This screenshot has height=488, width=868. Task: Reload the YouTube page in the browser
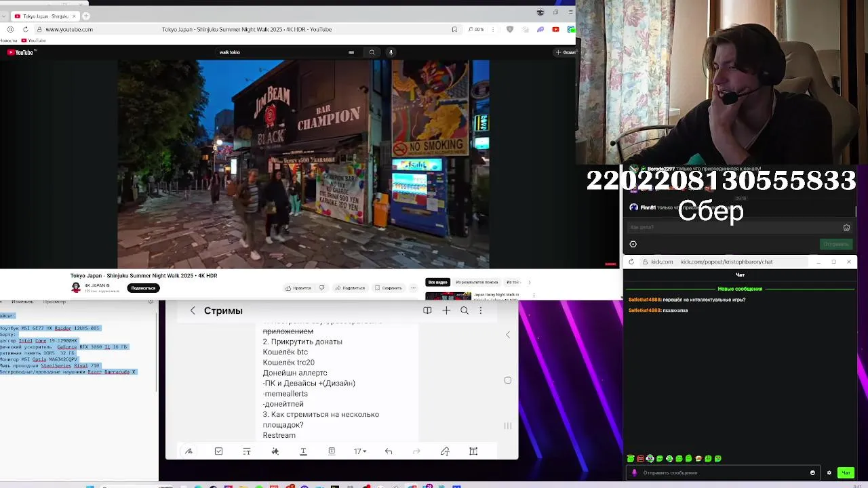click(25, 29)
